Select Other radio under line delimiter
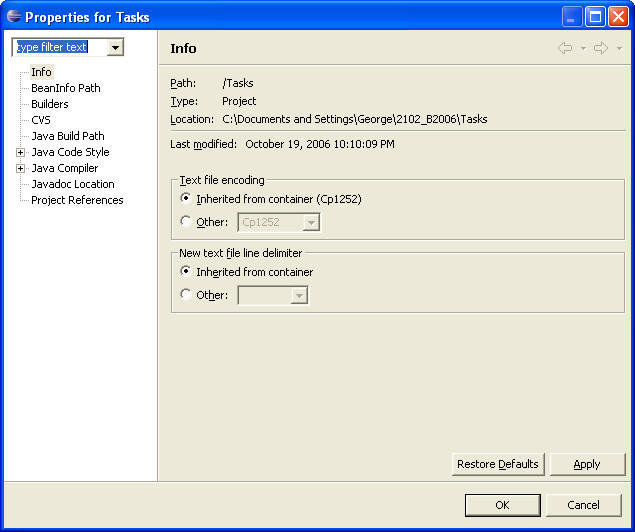Viewport: 635px width, 532px height. click(x=204, y=295)
